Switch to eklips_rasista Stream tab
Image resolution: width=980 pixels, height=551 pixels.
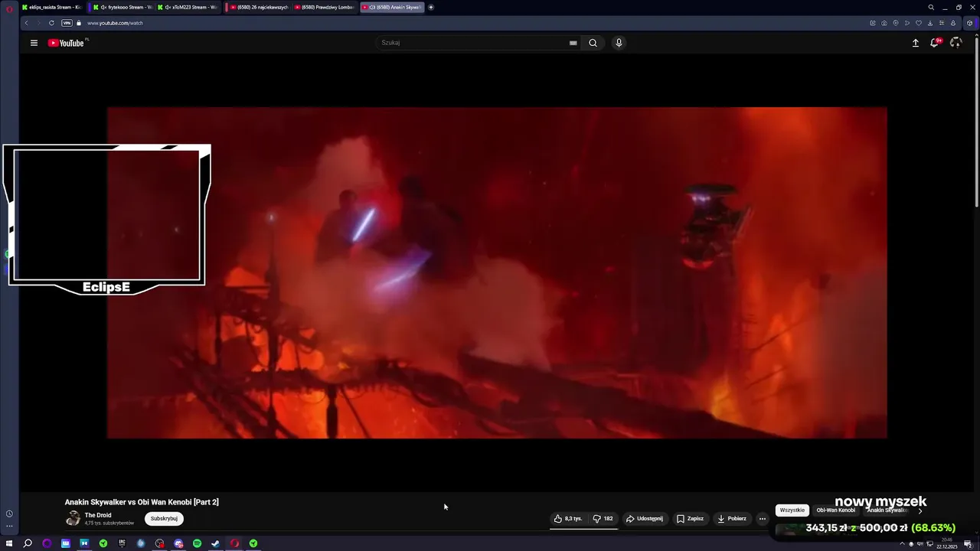click(x=52, y=7)
